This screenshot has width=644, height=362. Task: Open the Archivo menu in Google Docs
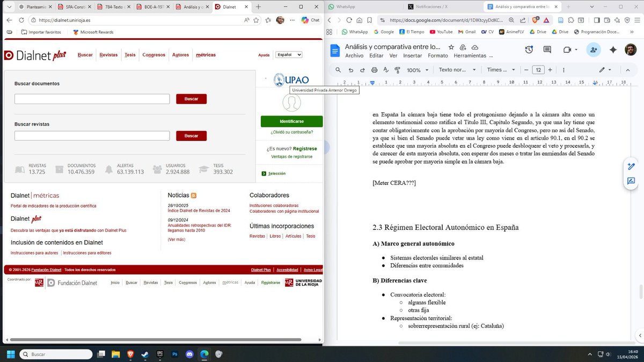[354, 56]
